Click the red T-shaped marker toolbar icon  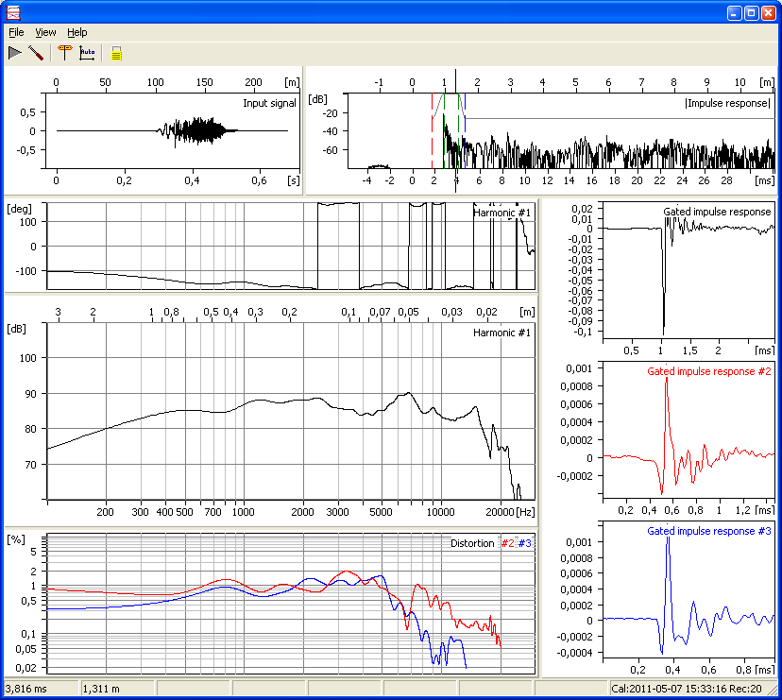click(x=64, y=53)
